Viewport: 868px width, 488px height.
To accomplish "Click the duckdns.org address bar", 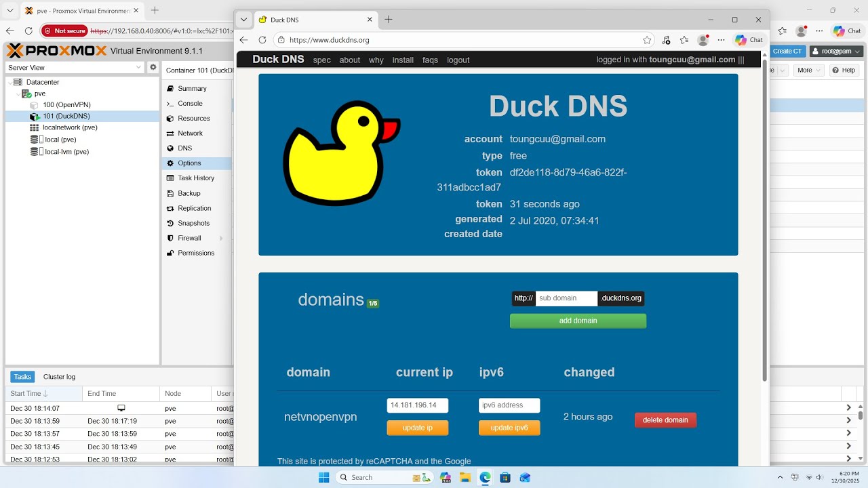I will tap(465, 40).
